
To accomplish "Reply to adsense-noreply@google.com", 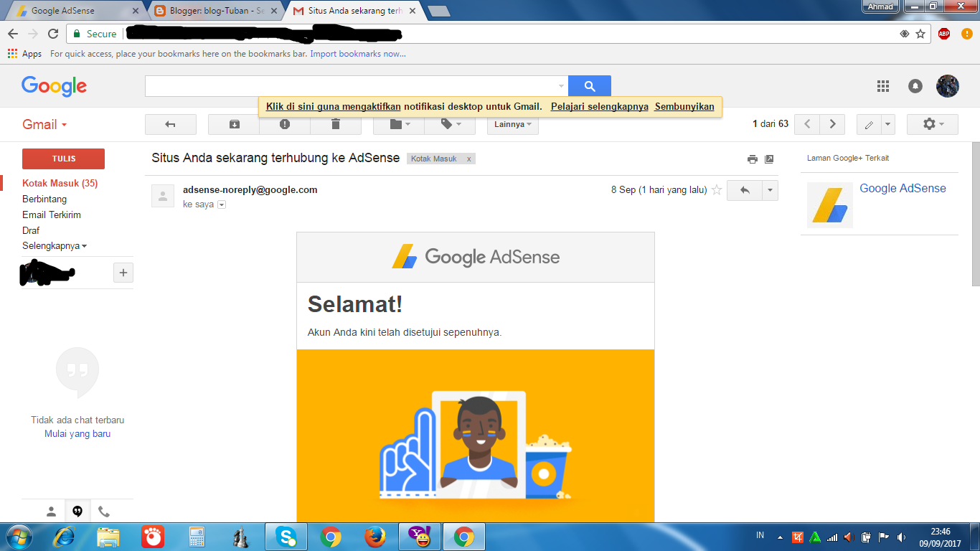I will tap(743, 190).
